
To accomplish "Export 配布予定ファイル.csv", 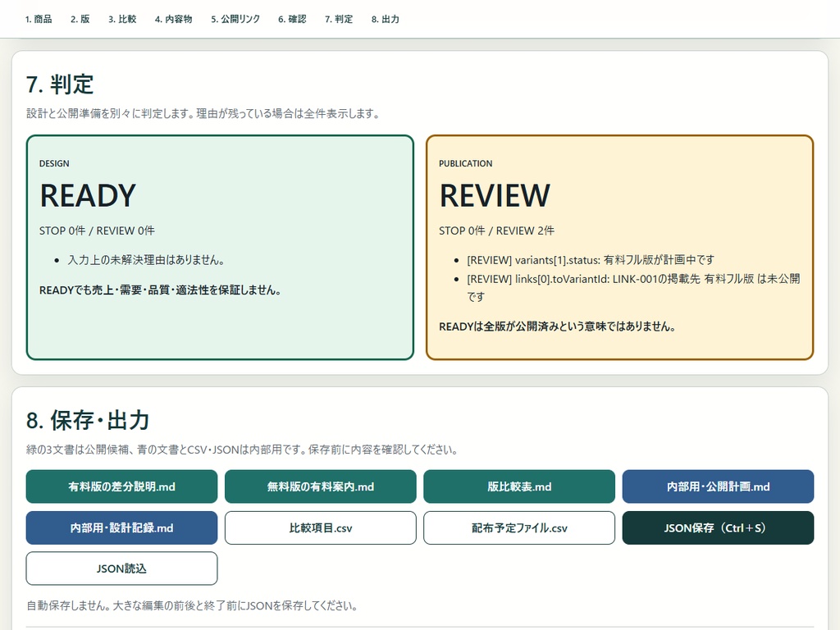I will [519, 527].
